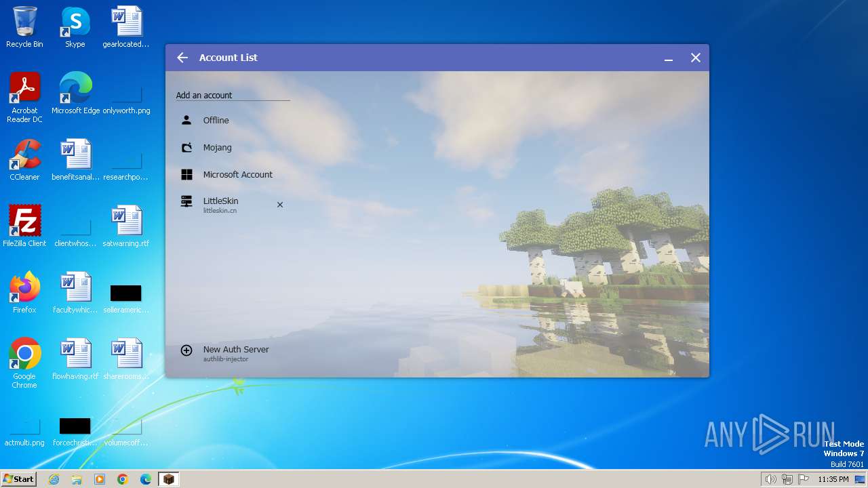868x488 pixels.
Task: Open the Action Center flag icon
Action: pyautogui.click(x=804, y=479)
